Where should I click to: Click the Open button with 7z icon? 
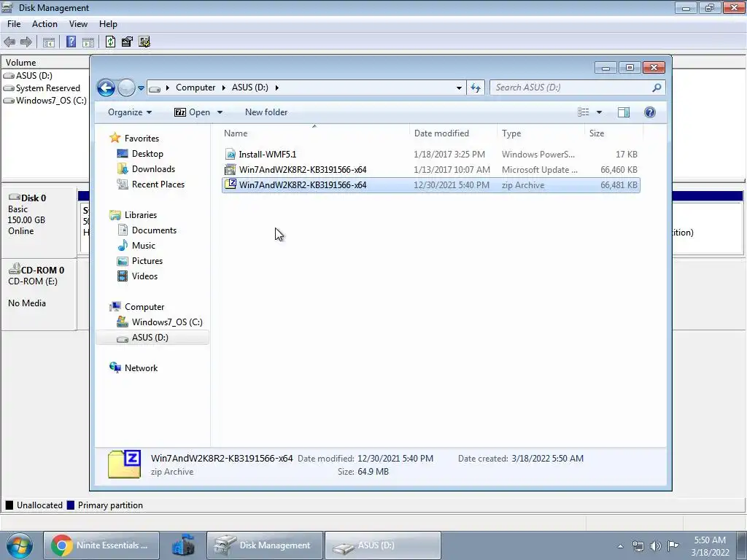(193, 112)
